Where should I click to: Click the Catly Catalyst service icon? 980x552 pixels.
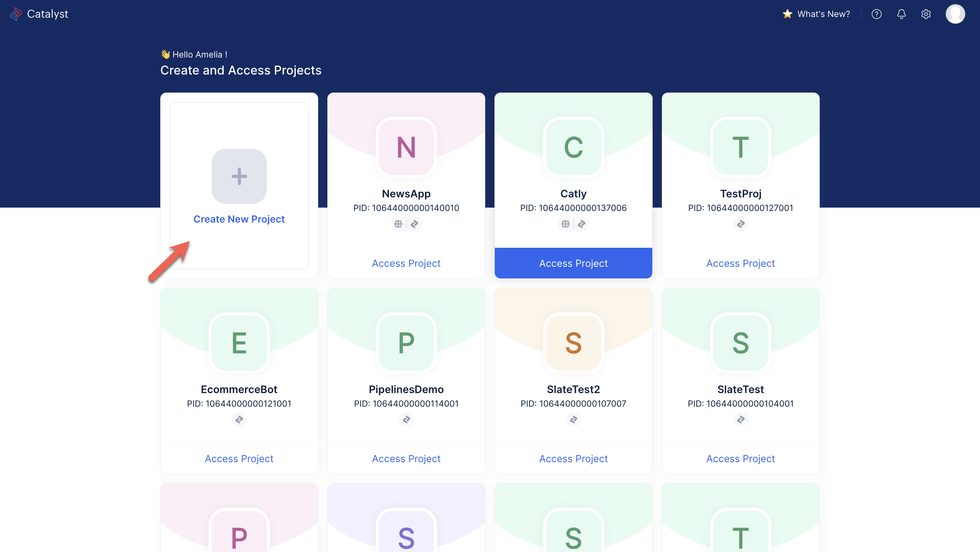[582, 224]
